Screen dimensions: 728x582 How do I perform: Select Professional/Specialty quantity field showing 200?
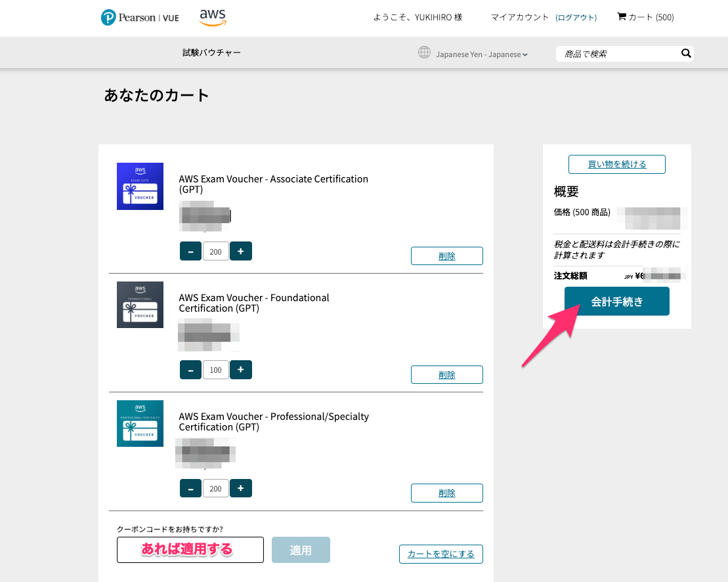215,488
